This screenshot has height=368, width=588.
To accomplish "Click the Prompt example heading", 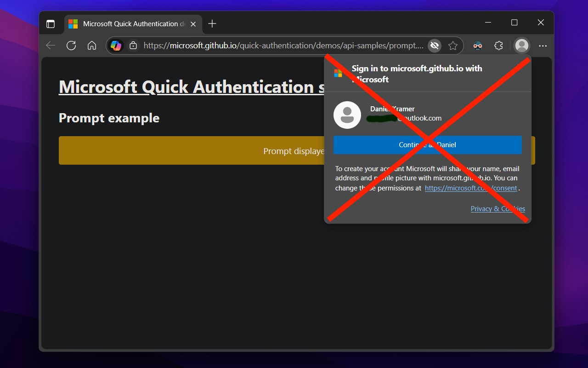I will coord(109,118).
